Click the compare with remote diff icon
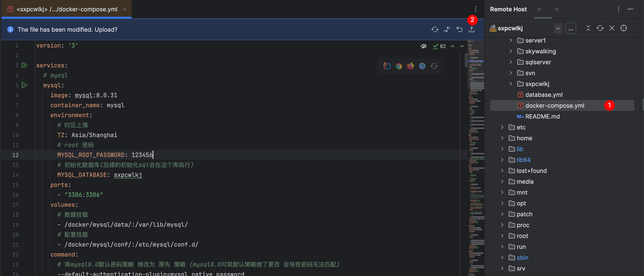 coord(447,29)
